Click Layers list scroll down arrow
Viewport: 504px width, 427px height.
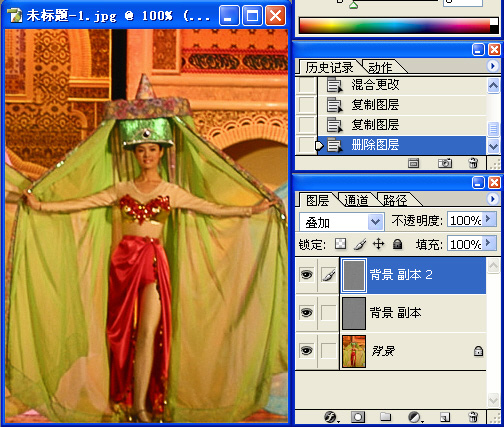493,399
